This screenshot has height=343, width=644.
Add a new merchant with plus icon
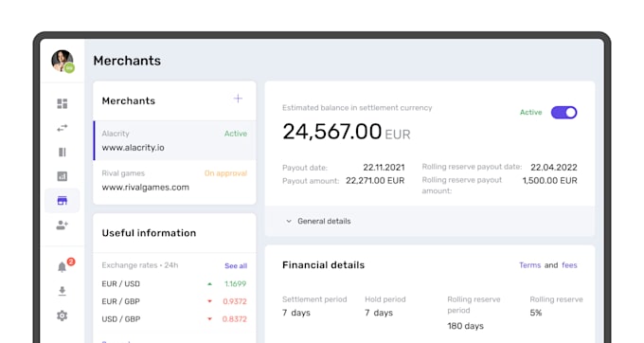[x=238, y=99]
